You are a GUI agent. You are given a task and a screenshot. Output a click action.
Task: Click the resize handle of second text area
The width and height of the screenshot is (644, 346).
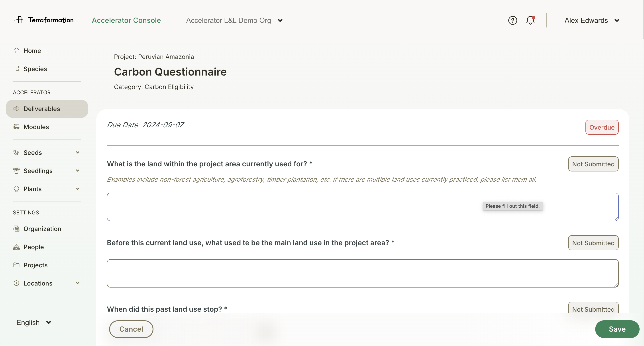pos(616,285)
